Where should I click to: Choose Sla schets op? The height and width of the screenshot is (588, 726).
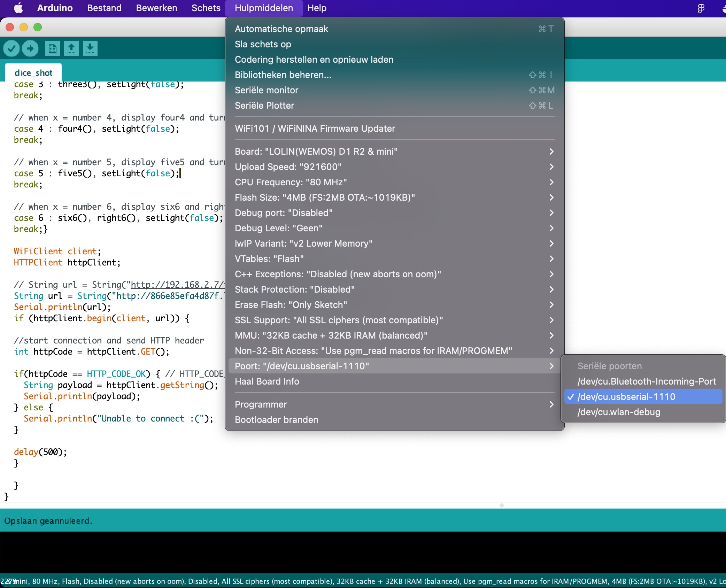pos(394,44)
